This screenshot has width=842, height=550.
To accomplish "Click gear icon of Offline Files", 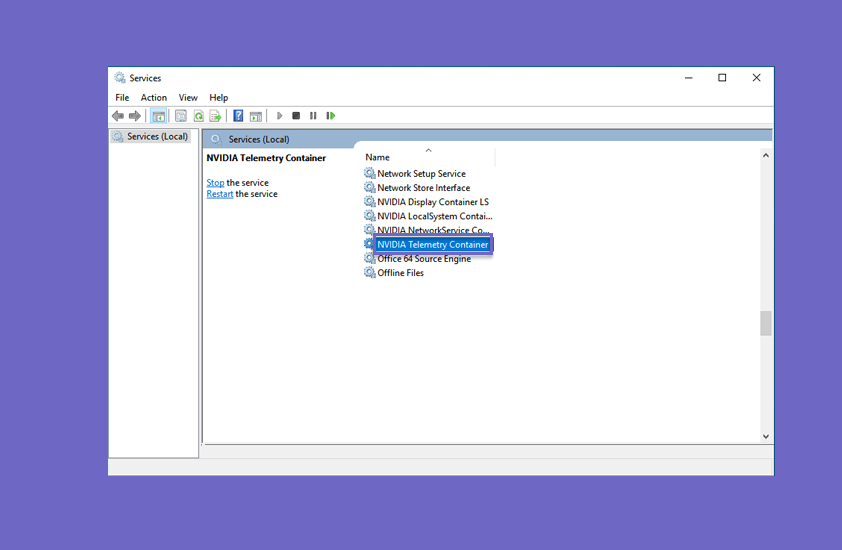I will (x=369, y=272).
